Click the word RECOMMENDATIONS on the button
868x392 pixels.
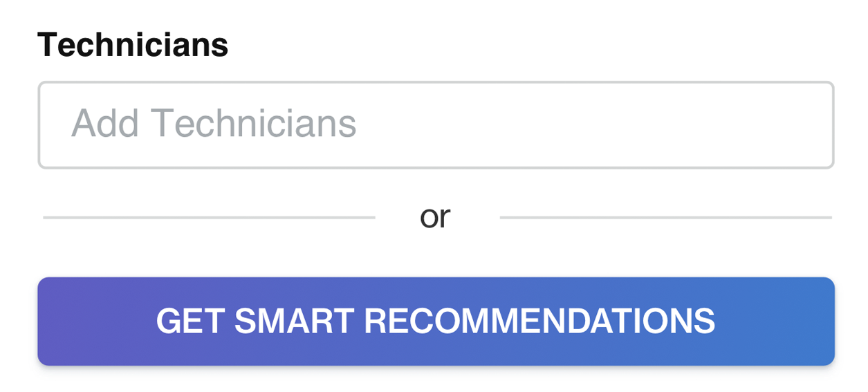539,321
